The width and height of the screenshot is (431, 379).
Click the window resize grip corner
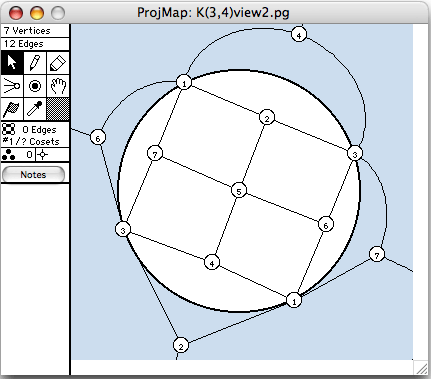pyautogui.click(x=421, y=368)
